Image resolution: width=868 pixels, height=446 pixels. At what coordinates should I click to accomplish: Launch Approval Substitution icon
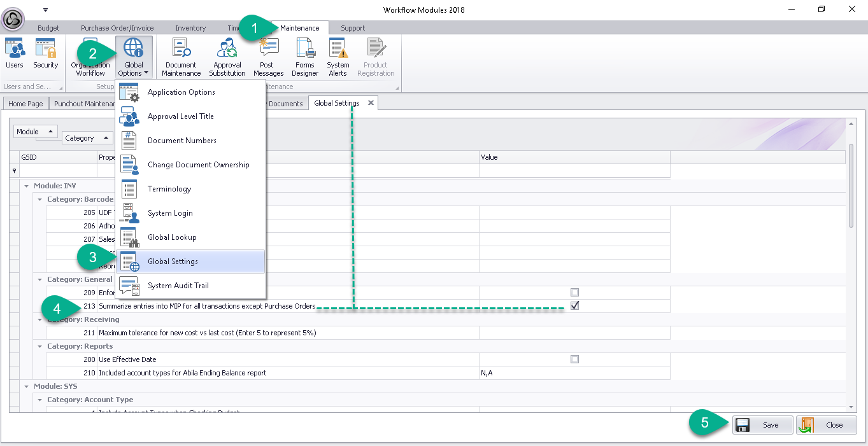click(x=227, y=57)
